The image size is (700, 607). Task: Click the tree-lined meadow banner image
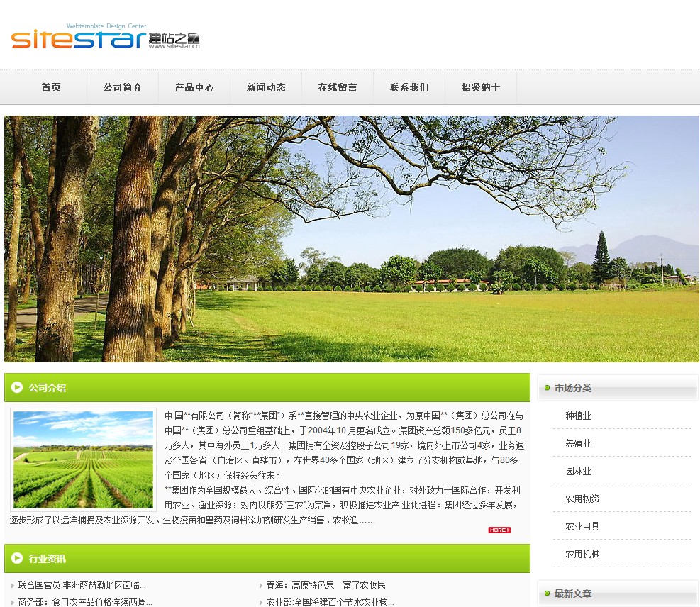coord(352,239)
